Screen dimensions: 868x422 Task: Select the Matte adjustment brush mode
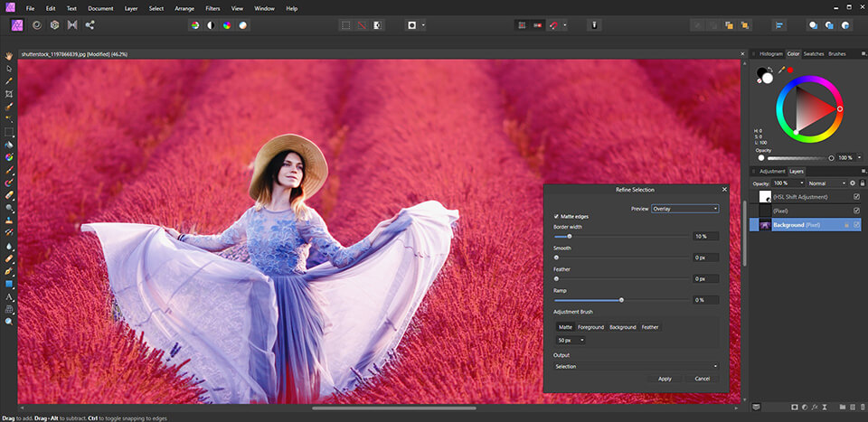[x=564, y=327]
